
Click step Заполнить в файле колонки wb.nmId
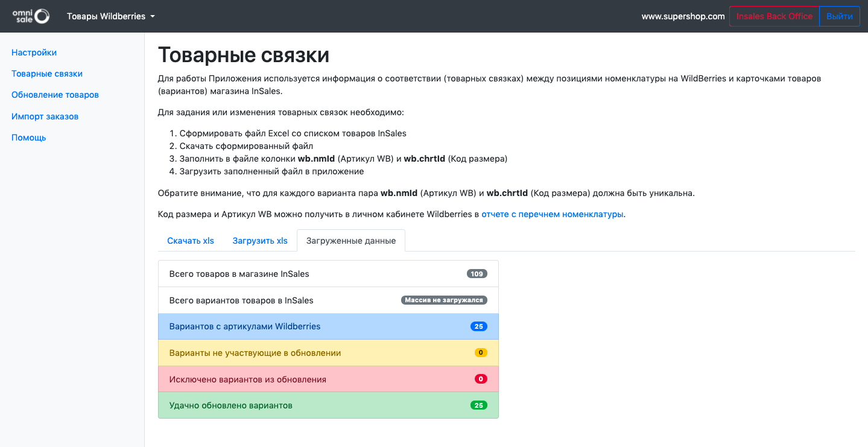pos(343,159)
